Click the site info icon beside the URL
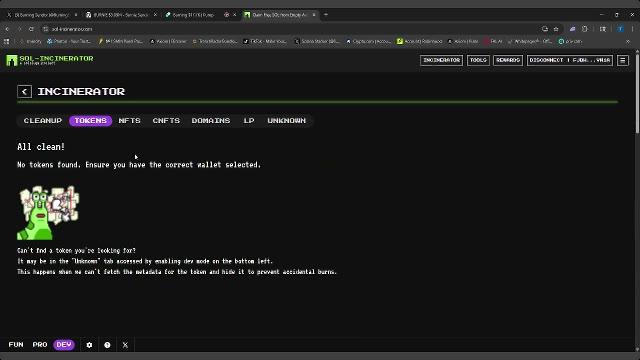 tap(46, 29)
